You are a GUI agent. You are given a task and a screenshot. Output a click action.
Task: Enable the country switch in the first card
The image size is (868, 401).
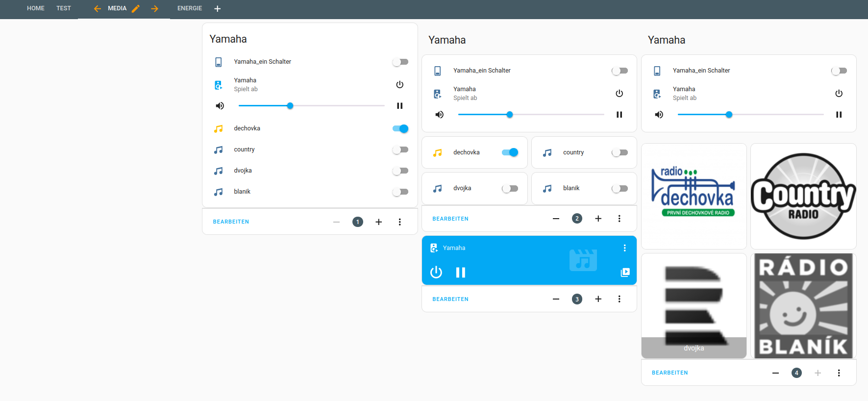(400, 150)
